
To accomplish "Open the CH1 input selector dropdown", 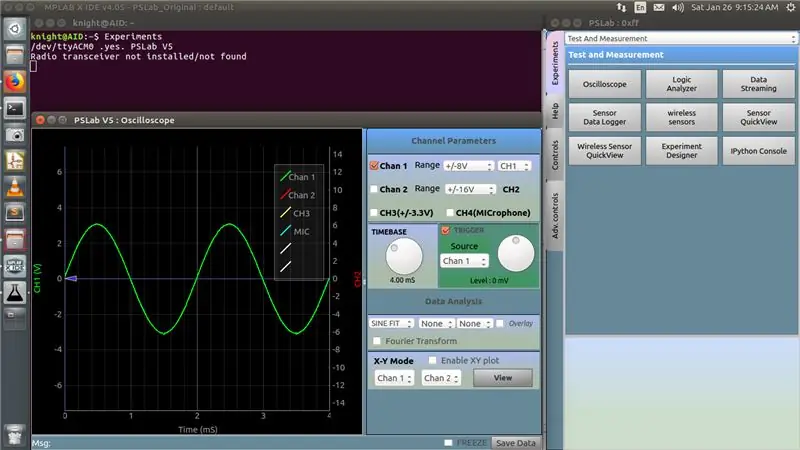I will tap(514, 166).
